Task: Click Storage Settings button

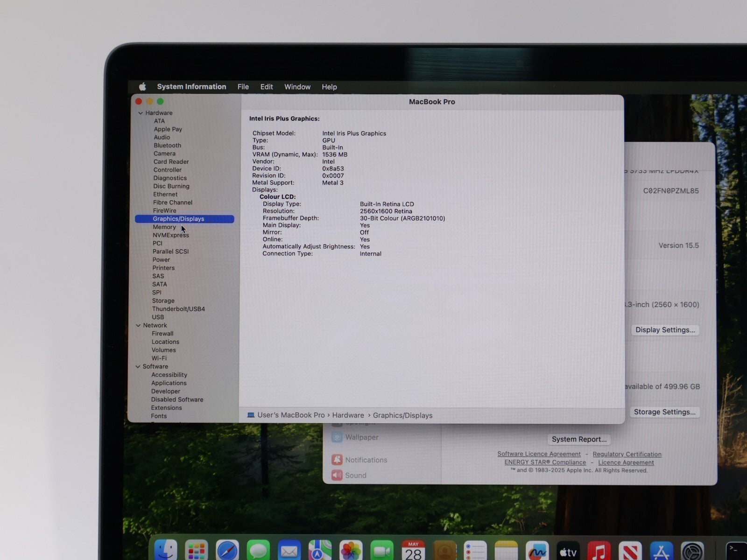Action: pos(664,412)
